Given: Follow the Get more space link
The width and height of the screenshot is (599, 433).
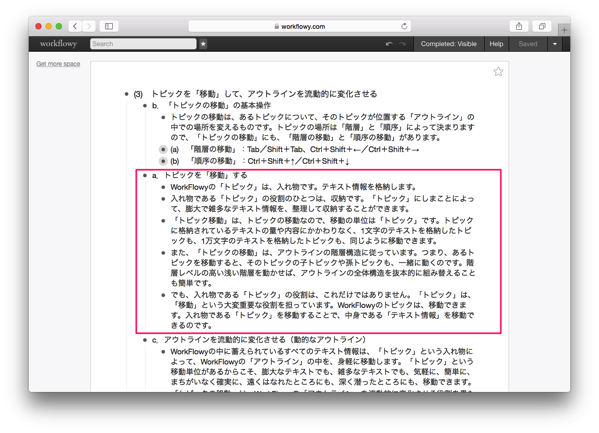Looking at the screenshot, I should pos(58,64).
